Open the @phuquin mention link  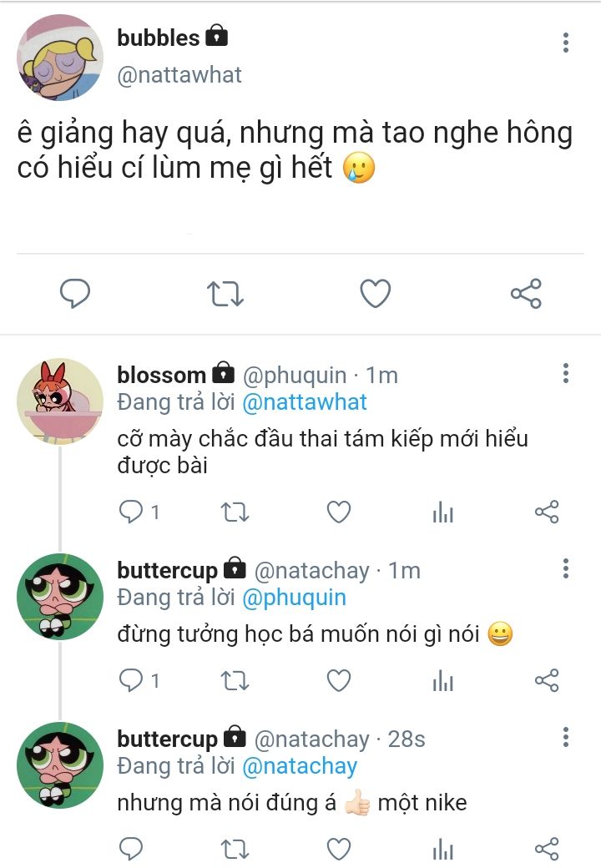coord(294,598)
